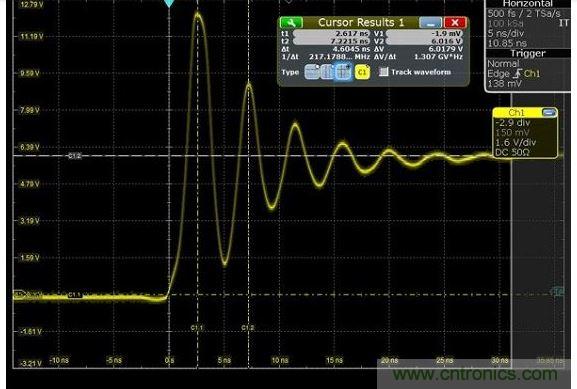
Task: Click the 12.79 V top vertical axis label
Action: point(31,5)
